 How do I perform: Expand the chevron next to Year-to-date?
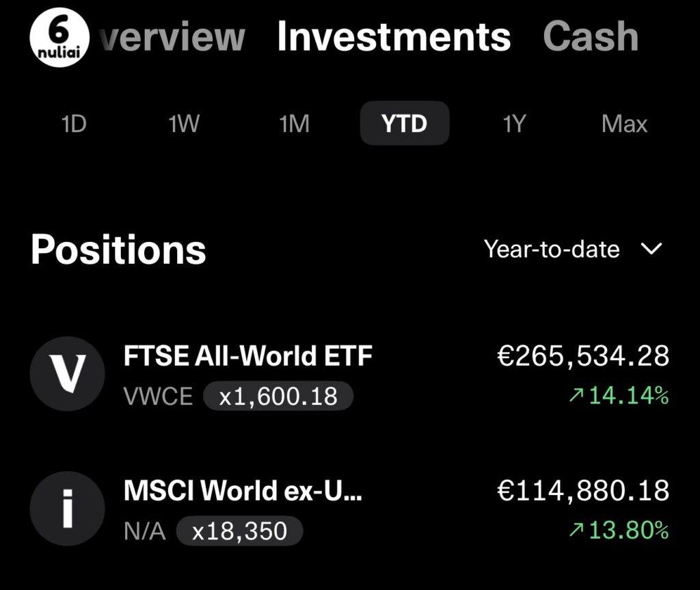pos(651,248)
